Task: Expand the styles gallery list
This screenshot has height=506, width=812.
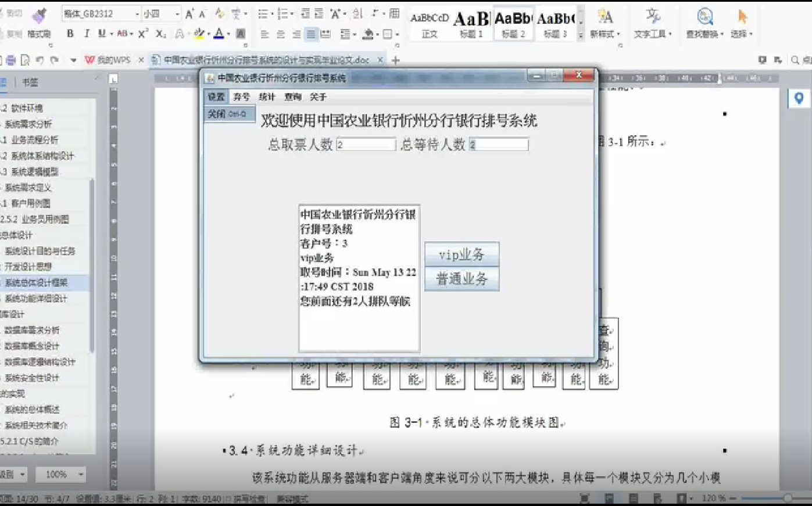Action: point(581,35)
